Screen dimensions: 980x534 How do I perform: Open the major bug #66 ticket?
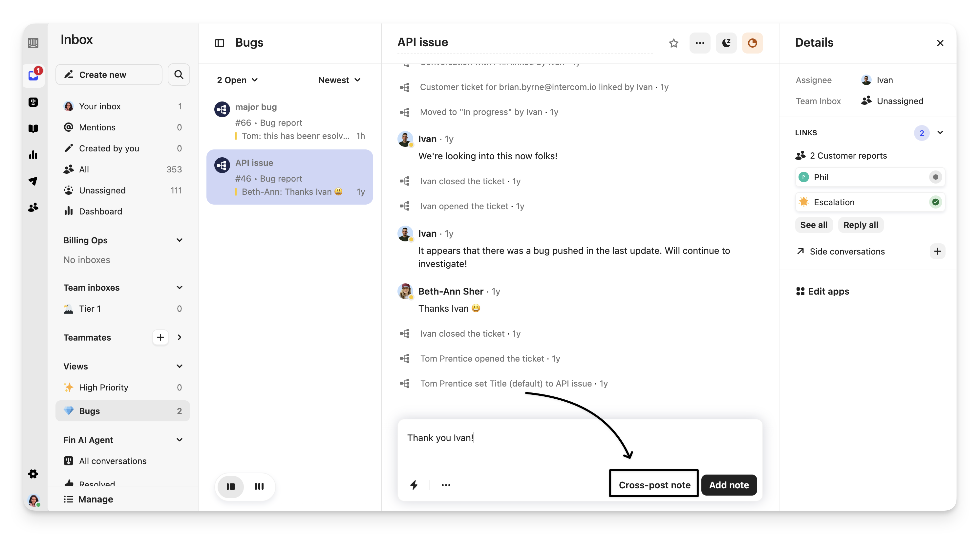(x=289, y=122)
